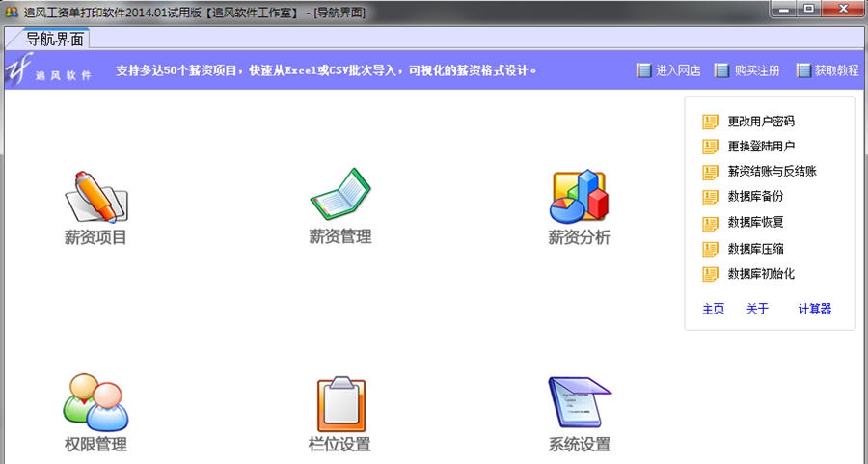Click the icon beside 数据库初始化

click(710, 274)
